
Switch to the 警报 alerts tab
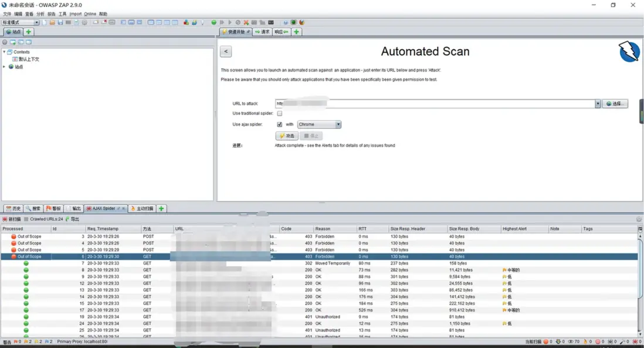point(53,208)
